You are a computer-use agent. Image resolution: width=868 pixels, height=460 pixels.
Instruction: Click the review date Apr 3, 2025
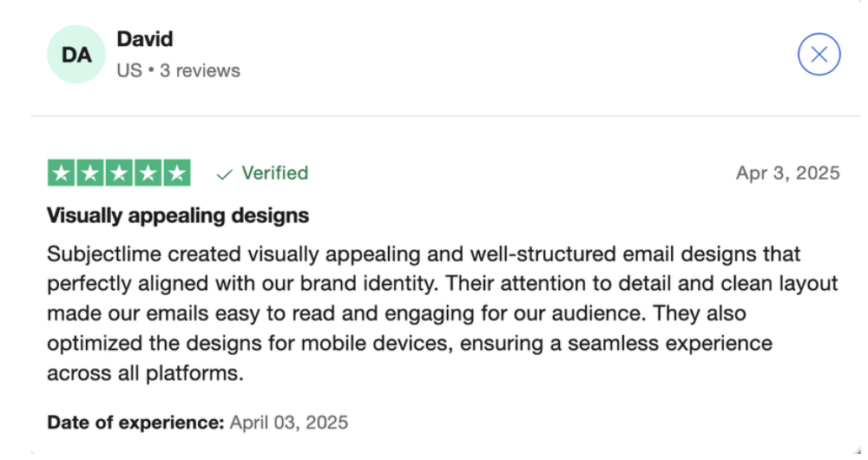787,173
